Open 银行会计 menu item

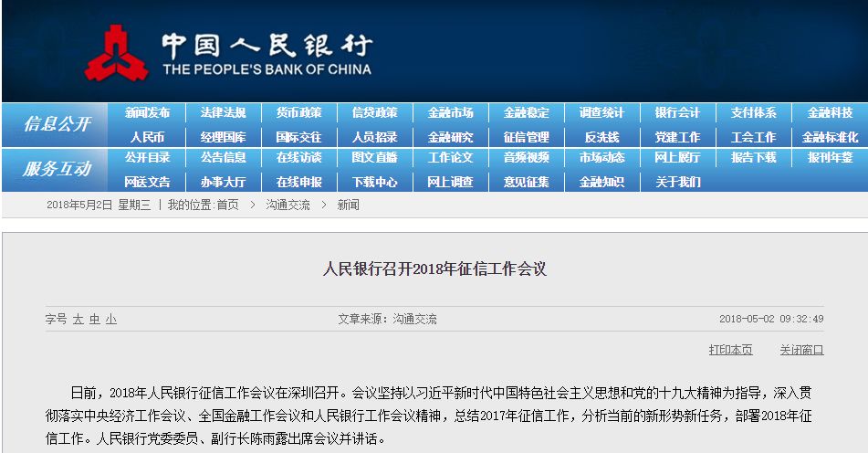pyautogui.click(x=677, y=113)
